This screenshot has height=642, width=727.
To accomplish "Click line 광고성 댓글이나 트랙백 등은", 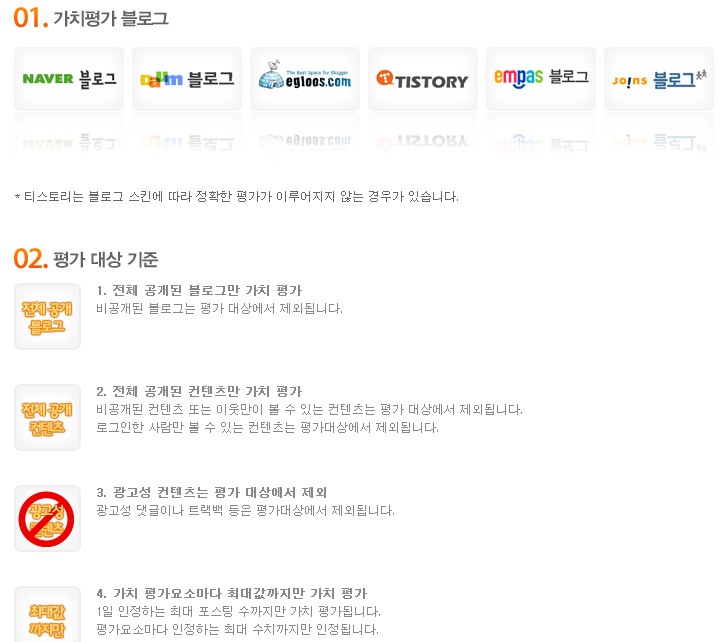I will pyautogui.click(x=245, y=511).
